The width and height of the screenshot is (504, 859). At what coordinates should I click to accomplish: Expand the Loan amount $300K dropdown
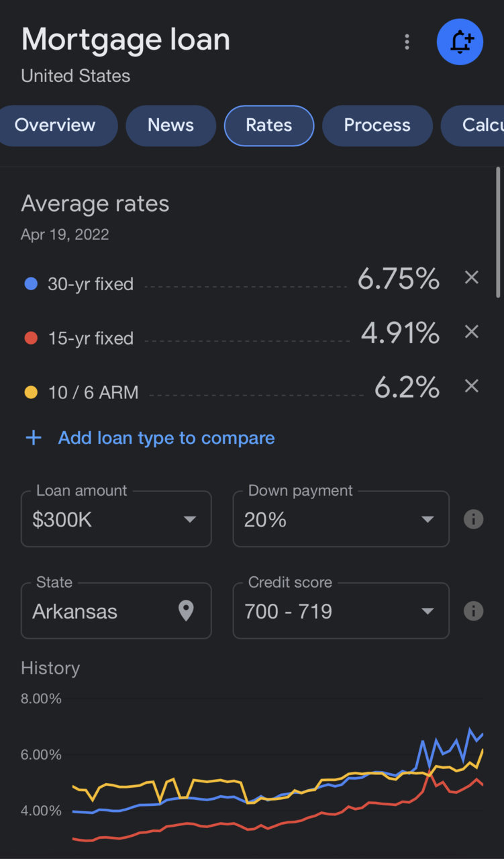click(x=116, y=519)
